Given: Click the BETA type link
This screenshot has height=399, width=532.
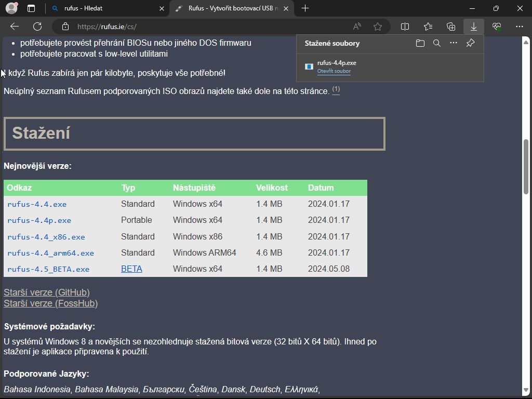Looking at the screenshot, I should coord(131,269).
